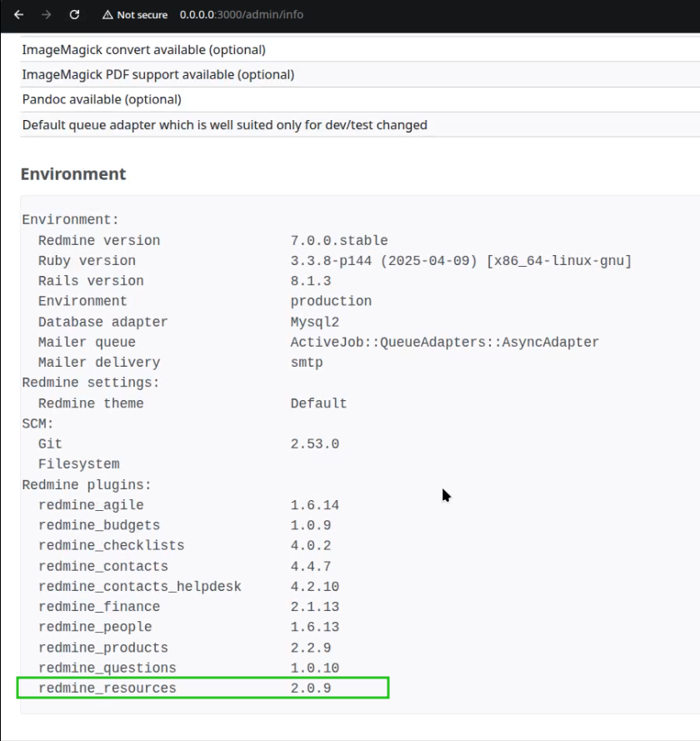Viewport: 700px width, 741px height.
Task: Click the Environment section heading
Action: point(73,174)
